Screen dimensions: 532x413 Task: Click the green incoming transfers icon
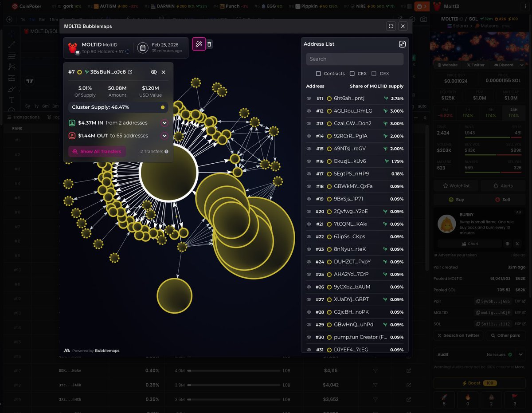pos(72,123)
